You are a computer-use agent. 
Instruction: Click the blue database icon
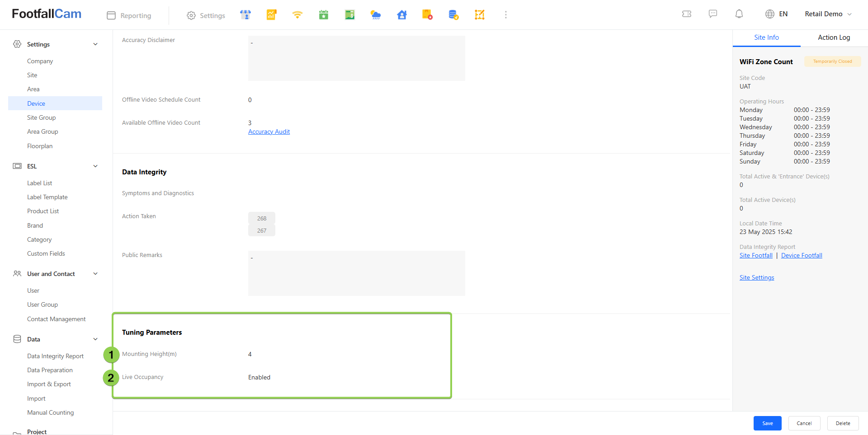tap(453, 15)
